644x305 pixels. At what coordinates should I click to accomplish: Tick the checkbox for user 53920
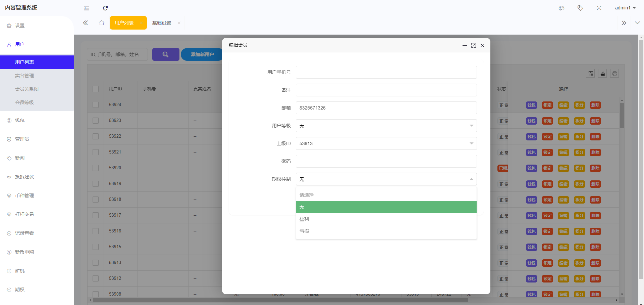pyautogui.click(x=96, y=168)
